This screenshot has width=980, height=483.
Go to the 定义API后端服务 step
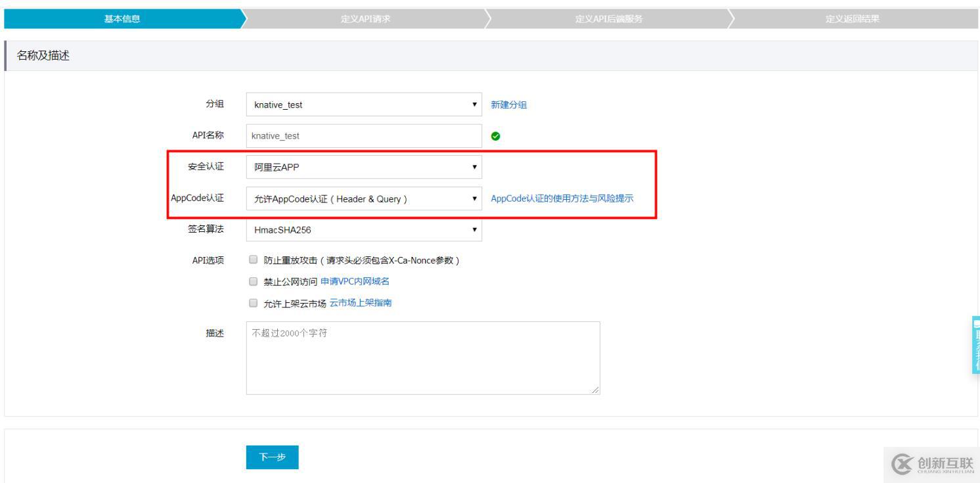(x=609, y=19)
